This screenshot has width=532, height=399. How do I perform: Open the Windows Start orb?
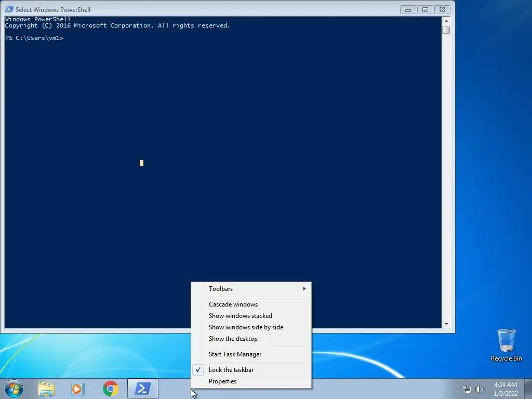[x=14, y=389]
